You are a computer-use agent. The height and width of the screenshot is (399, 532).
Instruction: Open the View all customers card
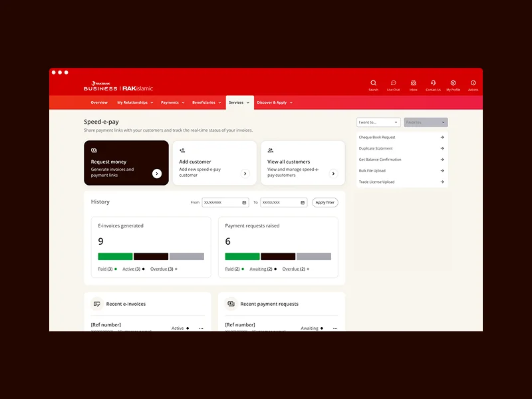[303, 163]
